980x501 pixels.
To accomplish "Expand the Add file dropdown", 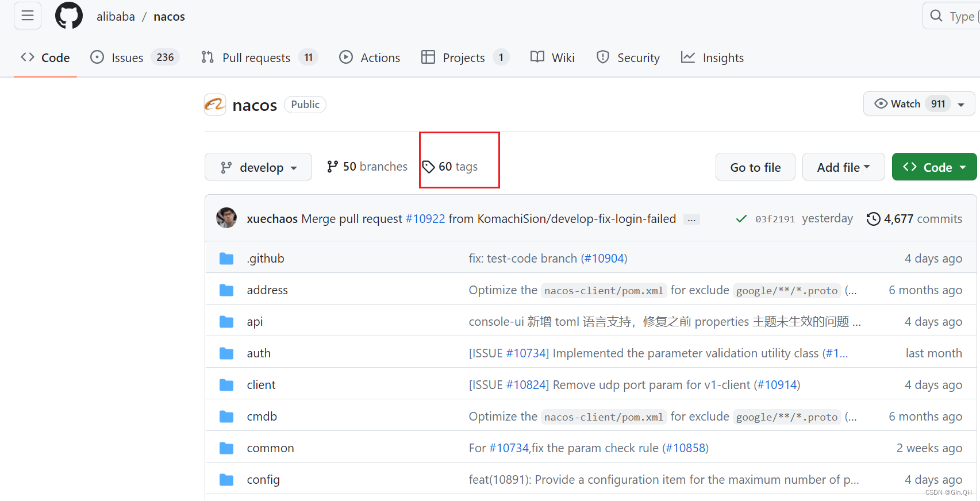I will (x=843, y=167).
